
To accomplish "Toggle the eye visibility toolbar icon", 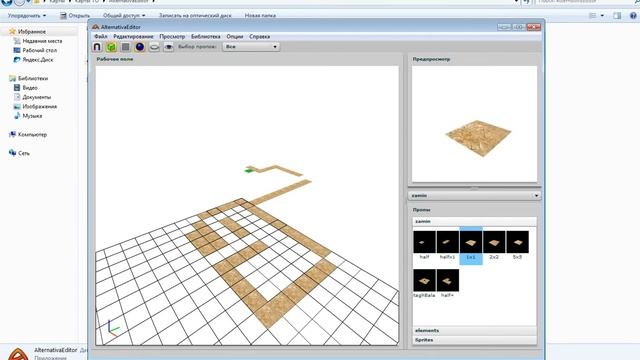I will [x=169, y=47].
